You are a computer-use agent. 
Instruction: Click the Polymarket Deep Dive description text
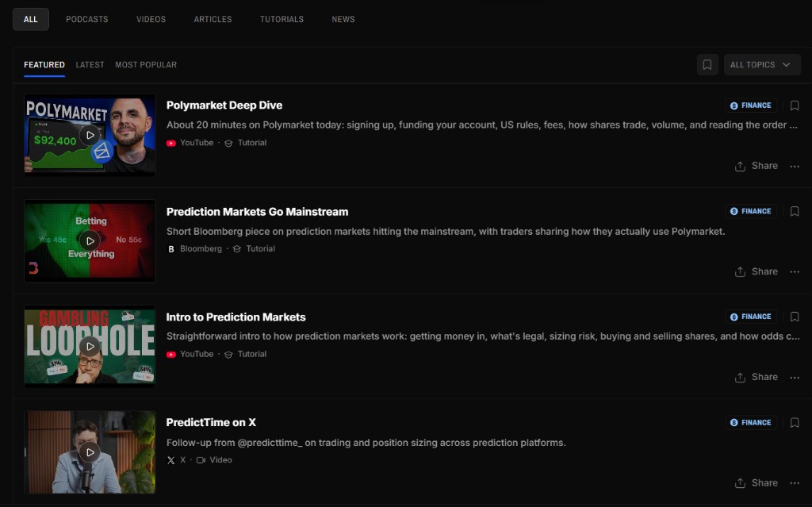(481, 125)
